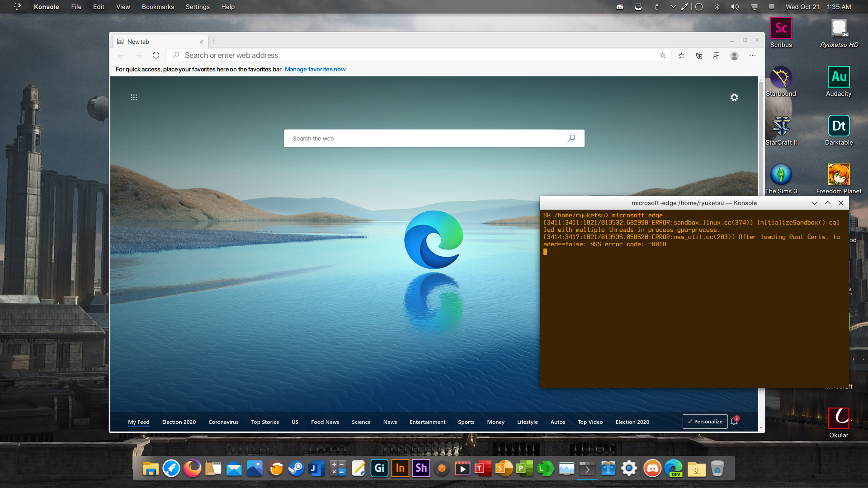
Task: Open the Edge Collections icon
Action: pos(699,56)
